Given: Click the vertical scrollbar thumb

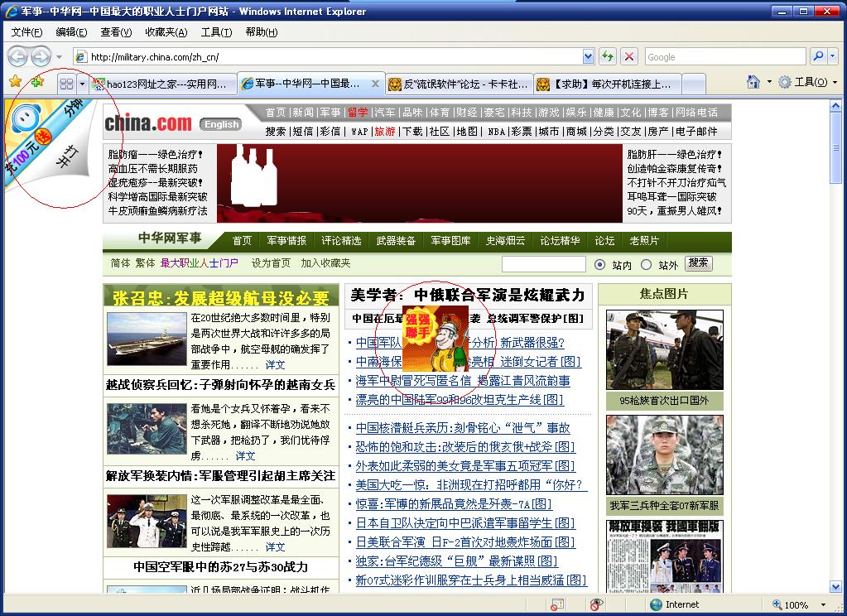Looking at the screenshot, I should point(835,147).
